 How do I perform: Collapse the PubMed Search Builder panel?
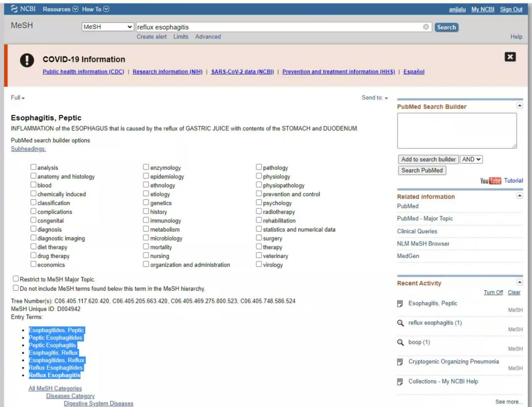519,106
